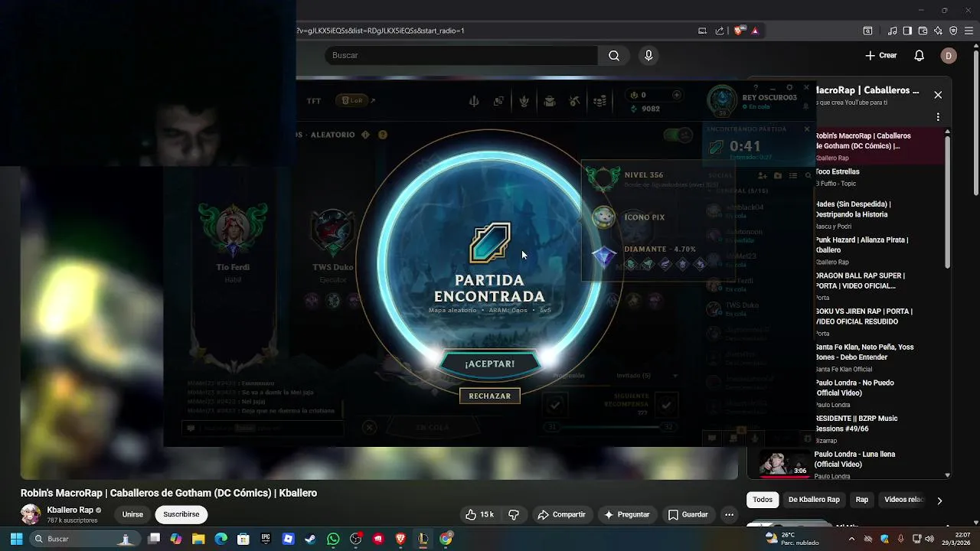Open the collection icon in League client
980x551 pixels.
[524, 101]
